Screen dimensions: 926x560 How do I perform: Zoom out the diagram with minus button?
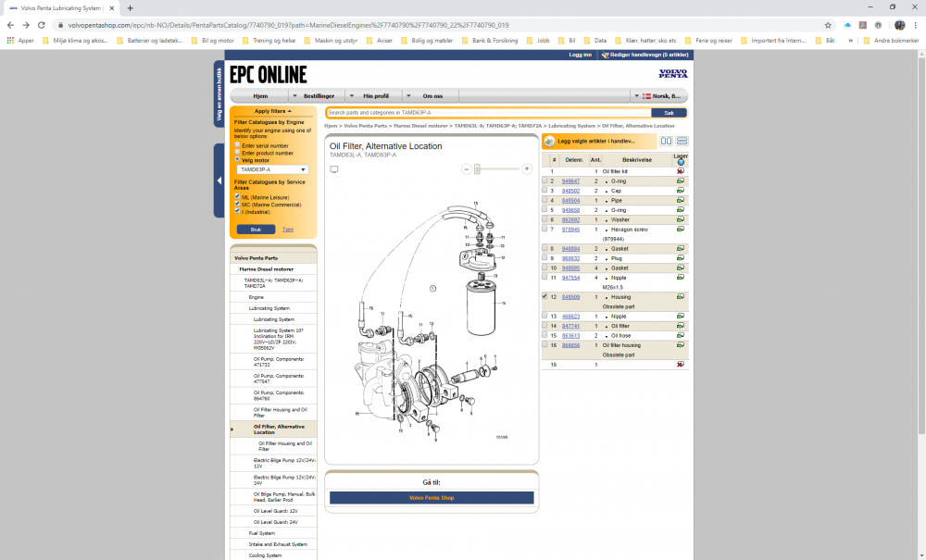click(x=467, y=169)
